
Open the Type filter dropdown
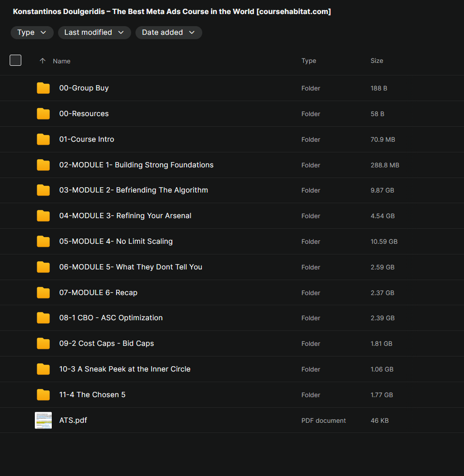(x=32, y=32)
